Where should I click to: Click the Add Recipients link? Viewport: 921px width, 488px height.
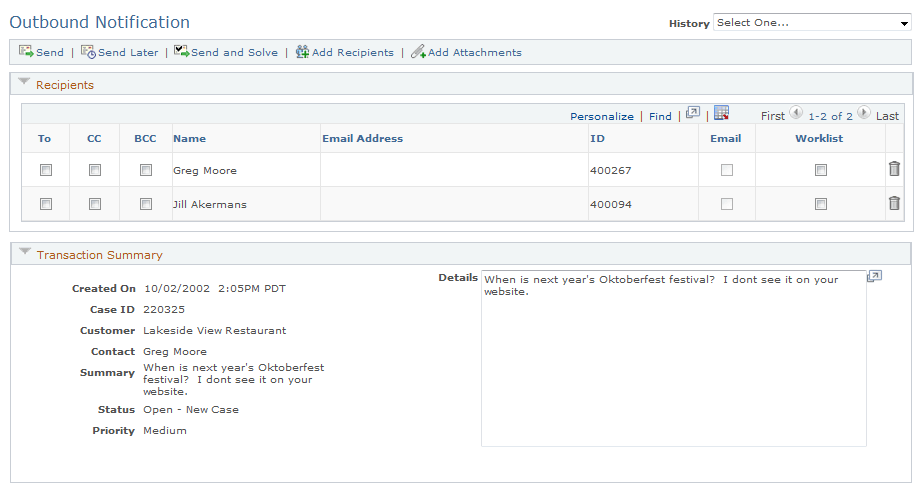point(353,52)
